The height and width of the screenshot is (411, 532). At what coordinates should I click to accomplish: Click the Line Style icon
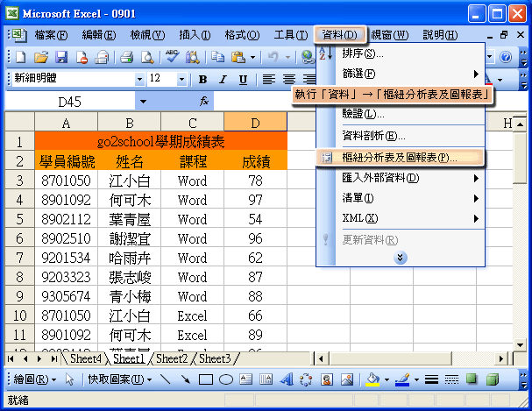point(431,379)
